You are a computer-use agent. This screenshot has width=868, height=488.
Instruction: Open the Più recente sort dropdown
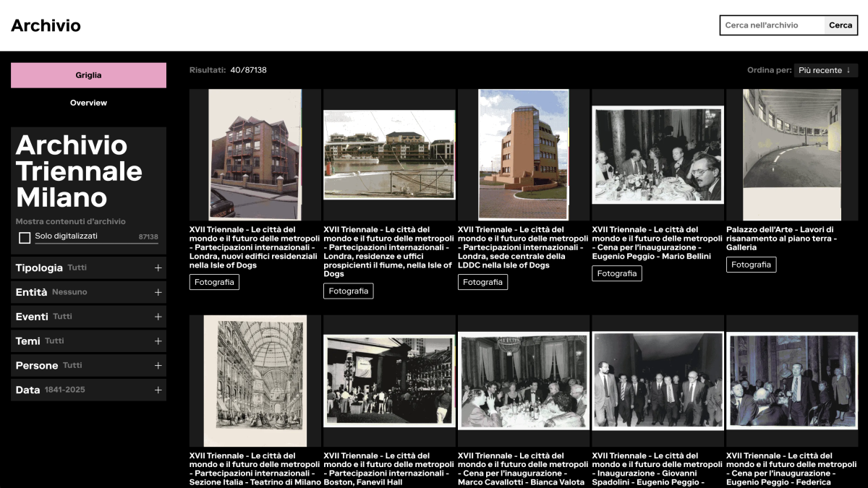825,70
